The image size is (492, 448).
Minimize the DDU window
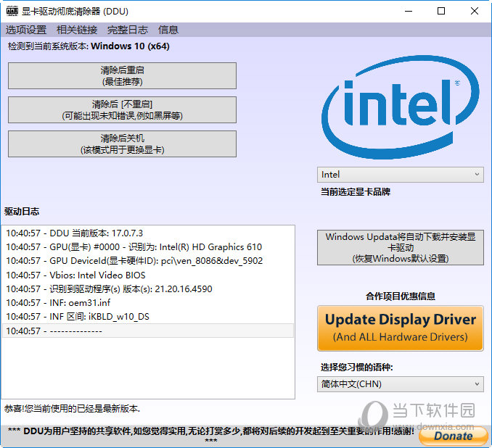409,12
